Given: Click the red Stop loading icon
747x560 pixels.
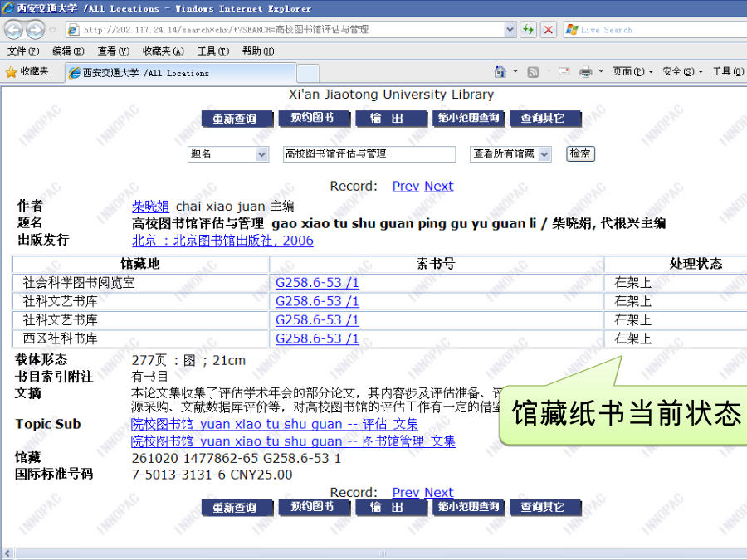Looking at the screenshot, I should coord(549,30).
